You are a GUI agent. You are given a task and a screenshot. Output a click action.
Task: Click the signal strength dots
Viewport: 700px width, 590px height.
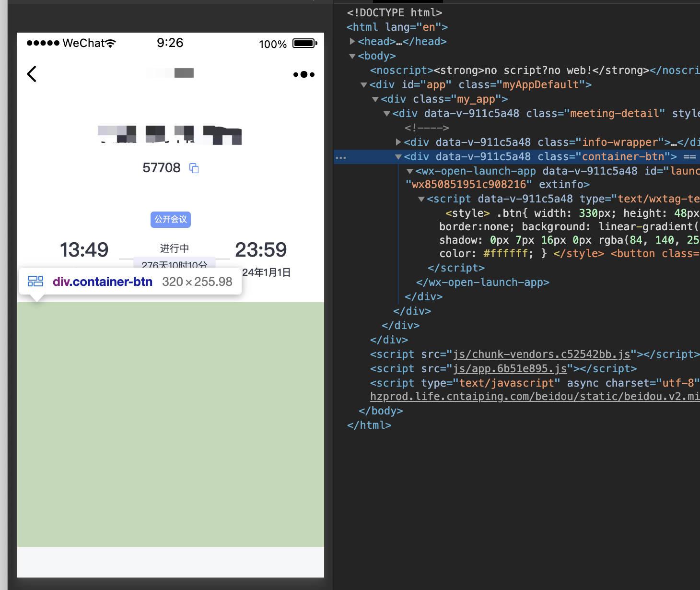click(43, 43)
